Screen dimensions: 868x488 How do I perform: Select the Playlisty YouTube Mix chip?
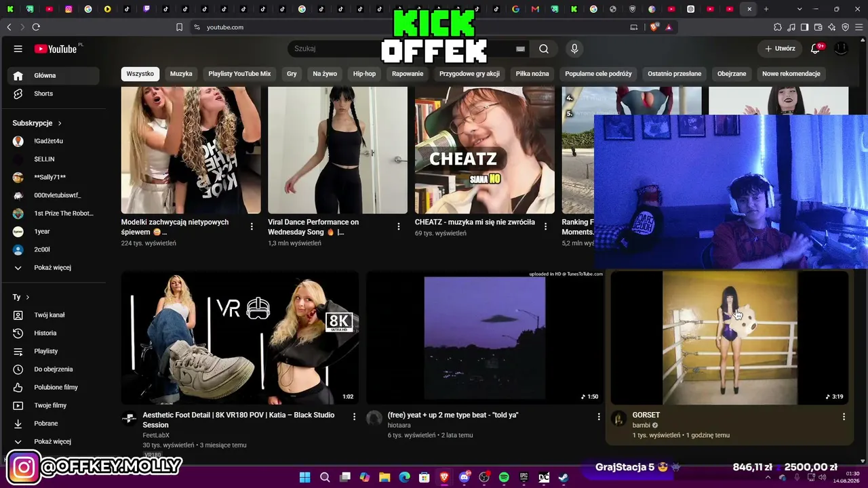239,74
